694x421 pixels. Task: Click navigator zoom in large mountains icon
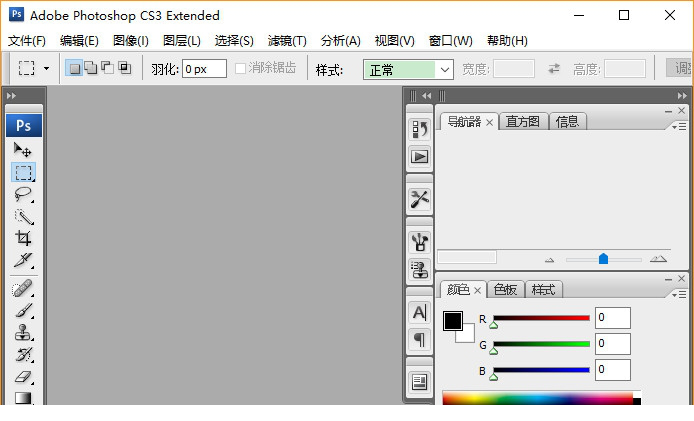pos(658,259)
